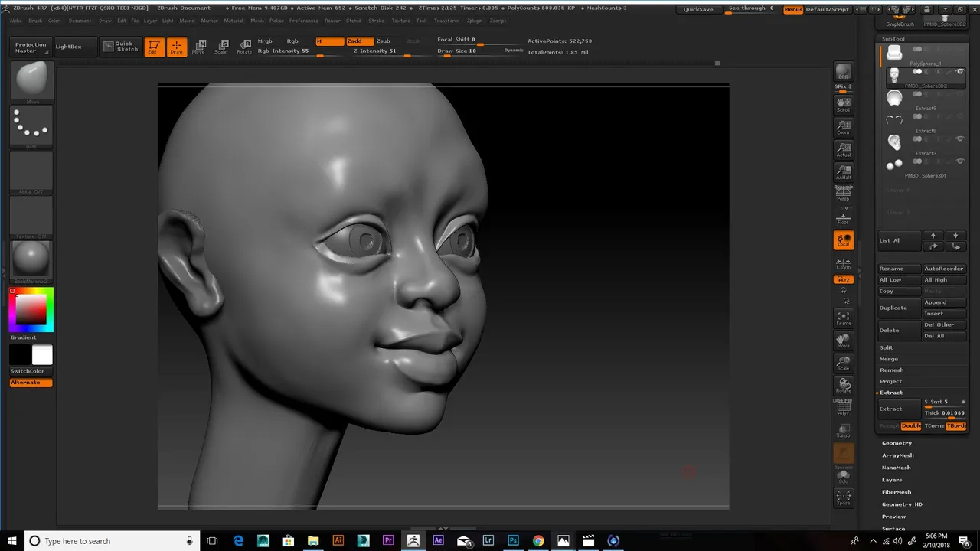Screen dimensions: 980x551
Task: Click the Frame view icon
Action: click(843, 318)
